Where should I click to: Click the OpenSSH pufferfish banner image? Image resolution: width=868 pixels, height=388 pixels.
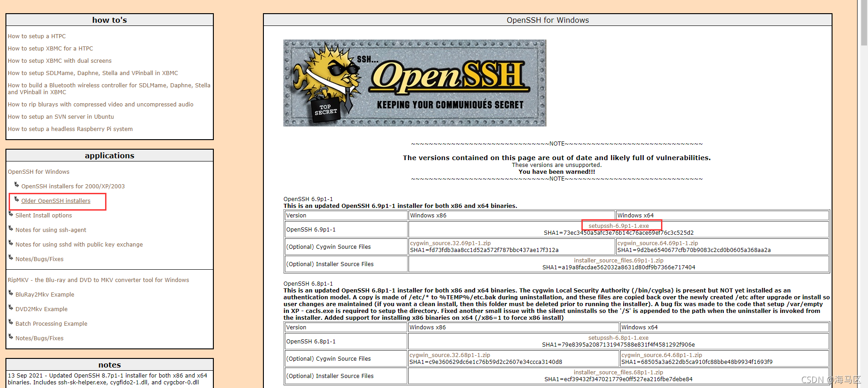(415, 83)
